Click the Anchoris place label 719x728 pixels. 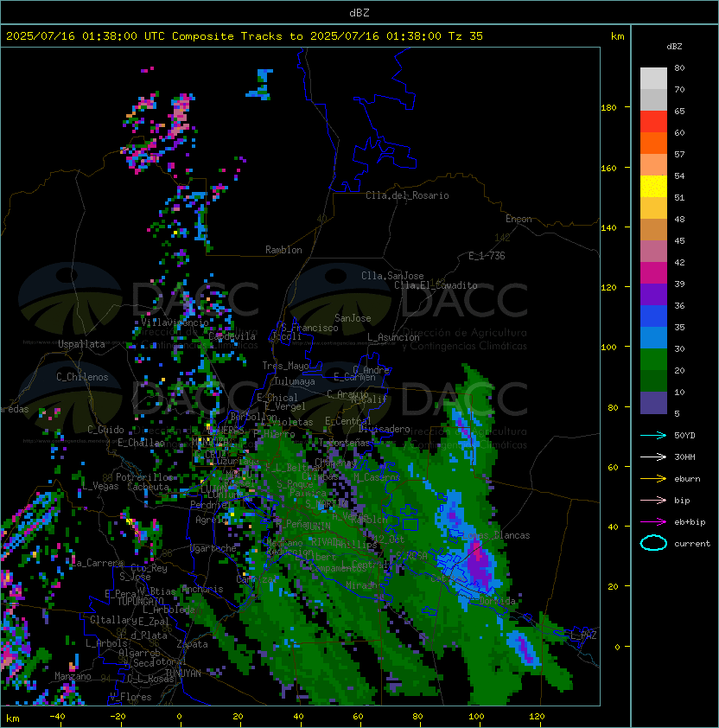click(x=202, y=589)
